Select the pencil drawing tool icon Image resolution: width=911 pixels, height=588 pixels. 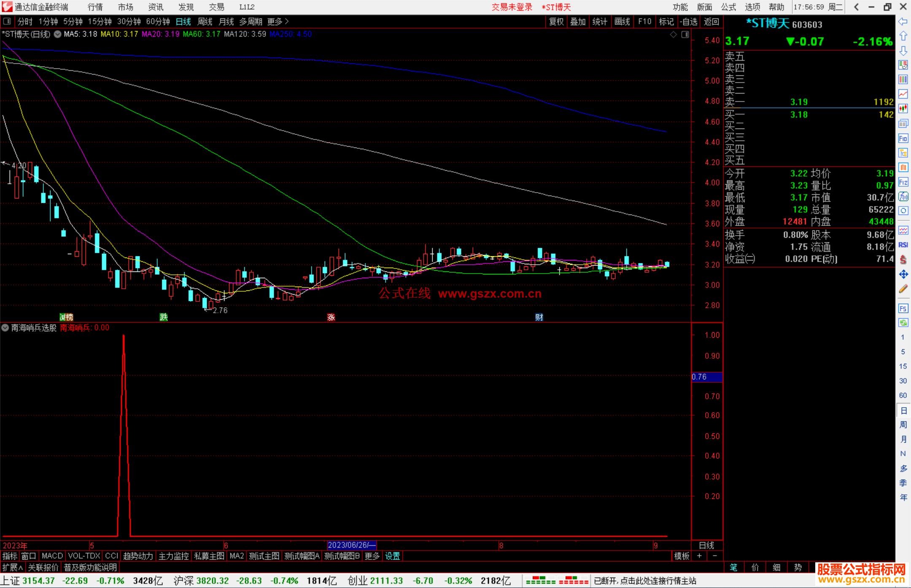coord(903,289)
